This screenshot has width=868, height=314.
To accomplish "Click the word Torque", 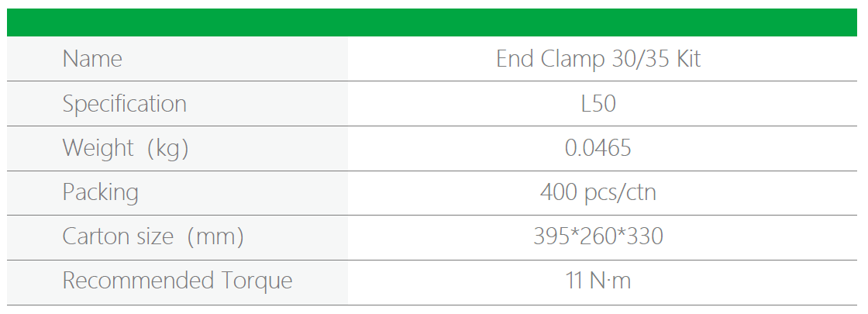I will (253, 281).
